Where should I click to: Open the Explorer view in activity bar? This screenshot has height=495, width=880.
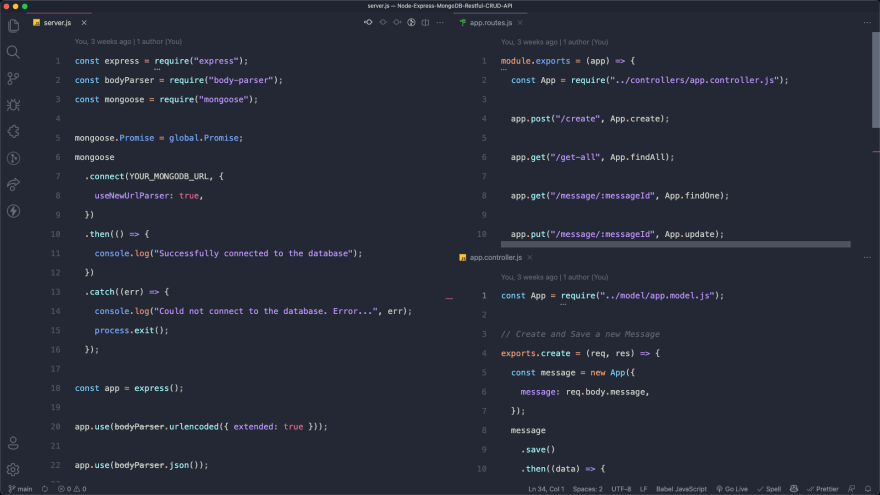(13, 25)
